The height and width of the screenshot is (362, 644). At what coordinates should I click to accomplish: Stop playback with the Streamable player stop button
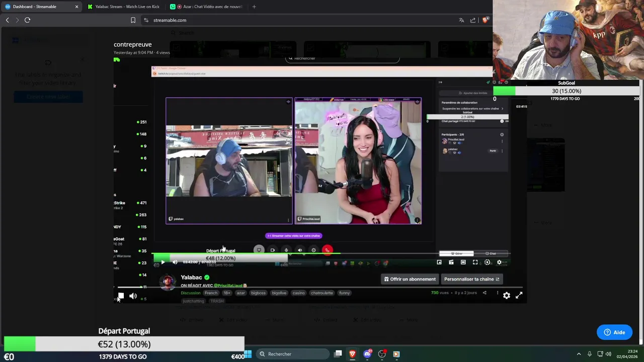pyautogui.click(x=121, y=296)
